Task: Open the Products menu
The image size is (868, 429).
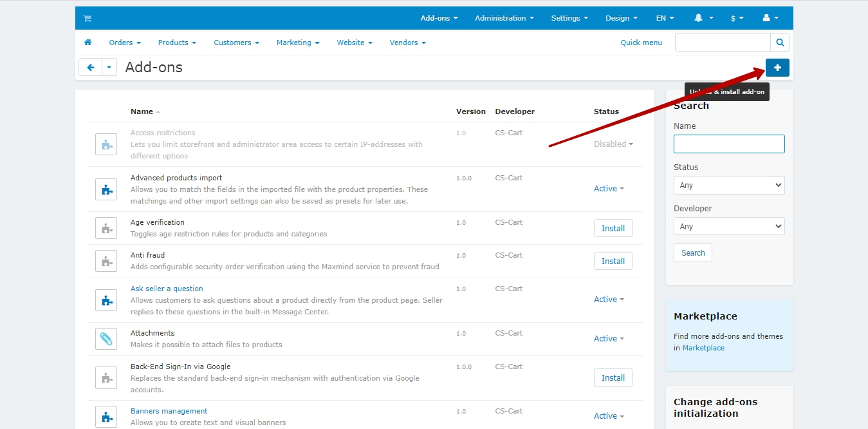Action: [177, 43]
